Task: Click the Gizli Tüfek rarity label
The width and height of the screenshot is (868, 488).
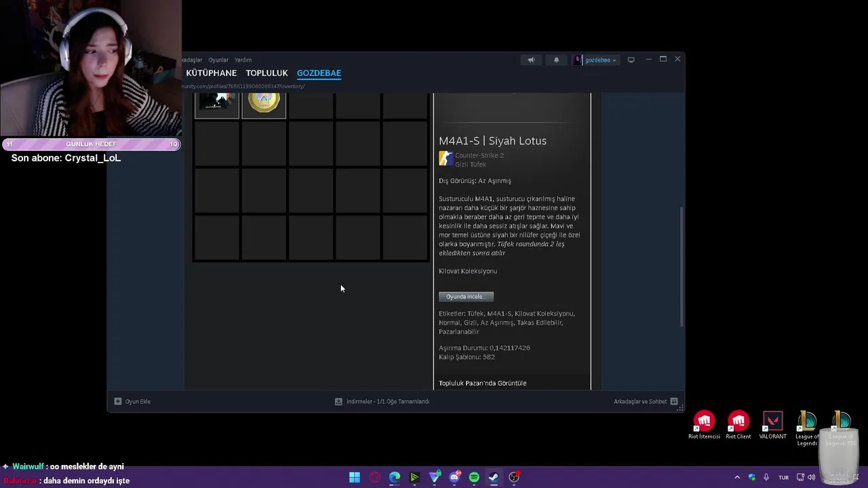Action: click(x=471, y=165)
